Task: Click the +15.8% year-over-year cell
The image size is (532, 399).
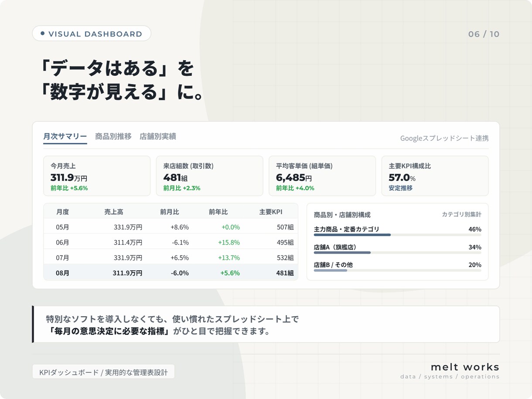Action: pos(229,242)
